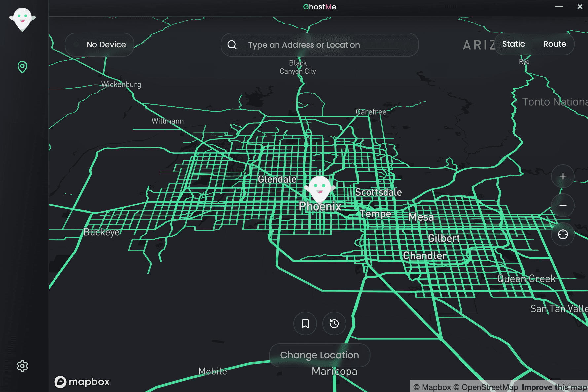Viewport: 588px width, 392px height.
Task: Minimize the GhostMe window
Action: [x=559, y=7]
